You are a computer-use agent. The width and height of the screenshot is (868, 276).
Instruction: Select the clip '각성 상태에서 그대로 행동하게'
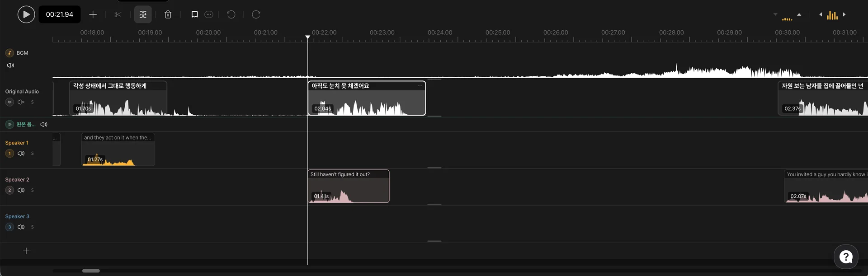[x=118, y=98]
